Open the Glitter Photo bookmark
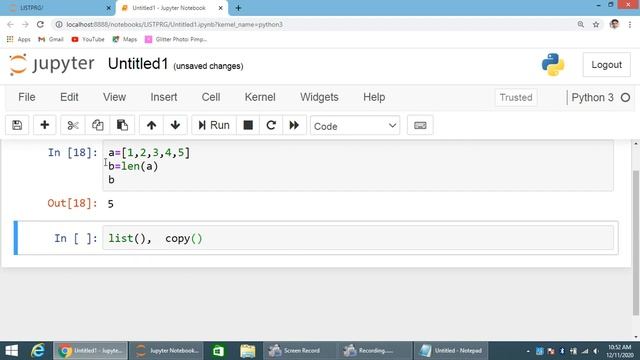This screenshot has width=640, height=360. (176, 39)
